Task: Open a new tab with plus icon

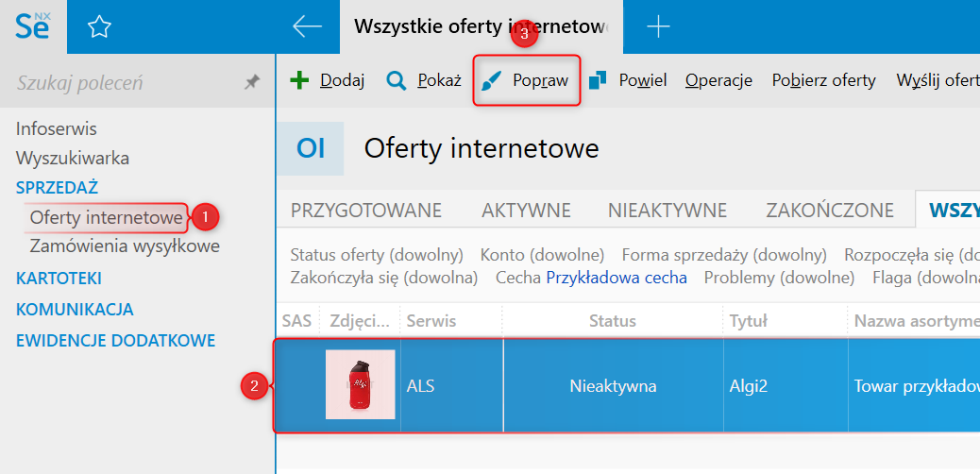Action: [x=657, y=27]
